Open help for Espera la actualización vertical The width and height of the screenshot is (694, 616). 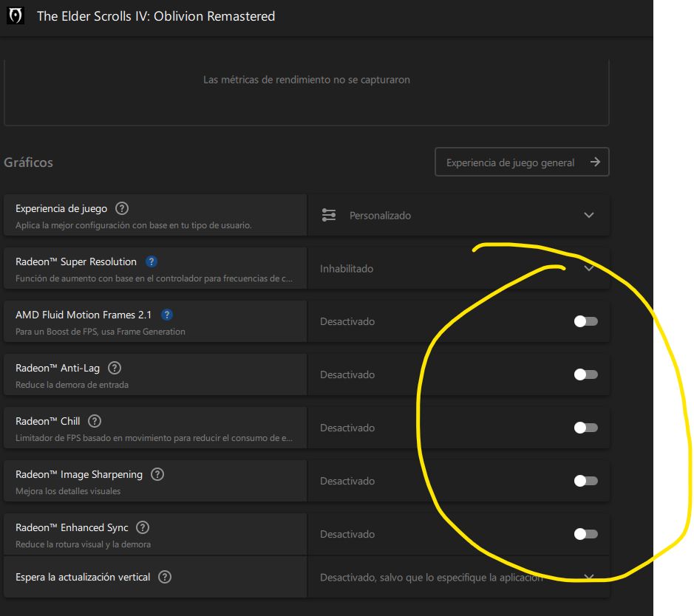coord(165,577)
